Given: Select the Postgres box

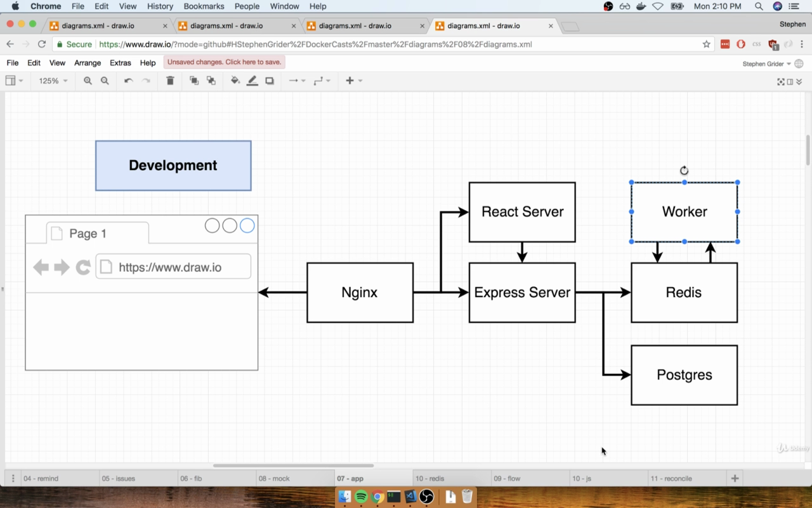Looking at the screenshot, I should pos(684,375).
